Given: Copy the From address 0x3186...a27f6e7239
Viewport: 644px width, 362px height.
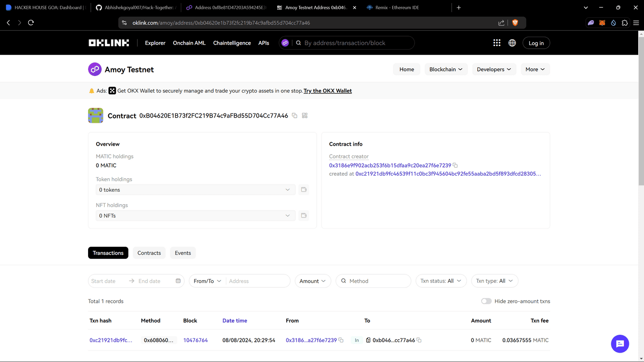Looking at the screenshot, I should click(341, 340).
